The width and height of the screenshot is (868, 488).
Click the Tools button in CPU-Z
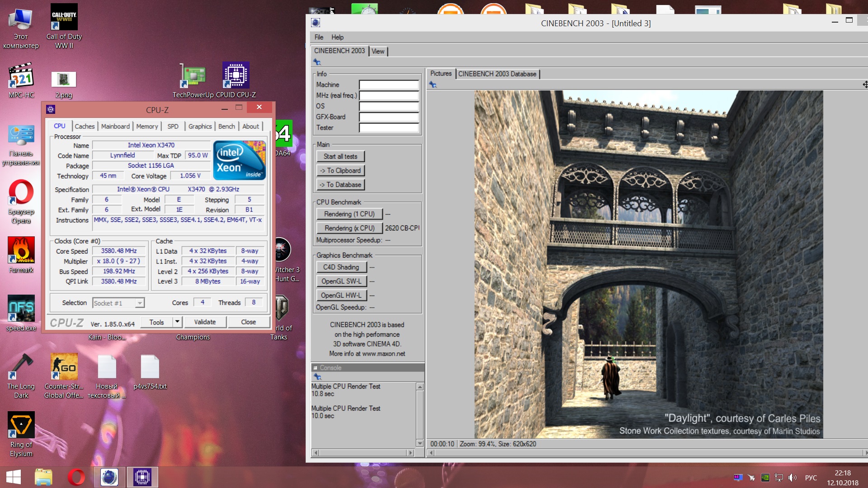coord(156,322)
